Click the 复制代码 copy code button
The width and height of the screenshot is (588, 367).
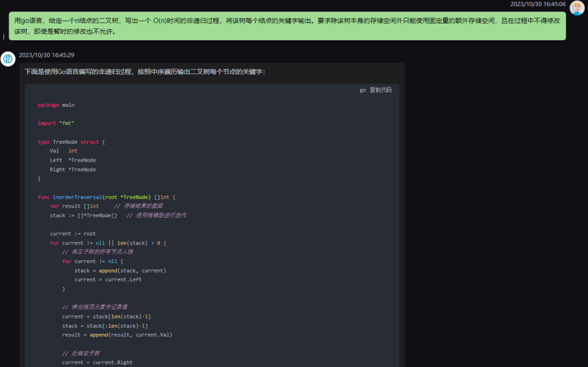380,90
